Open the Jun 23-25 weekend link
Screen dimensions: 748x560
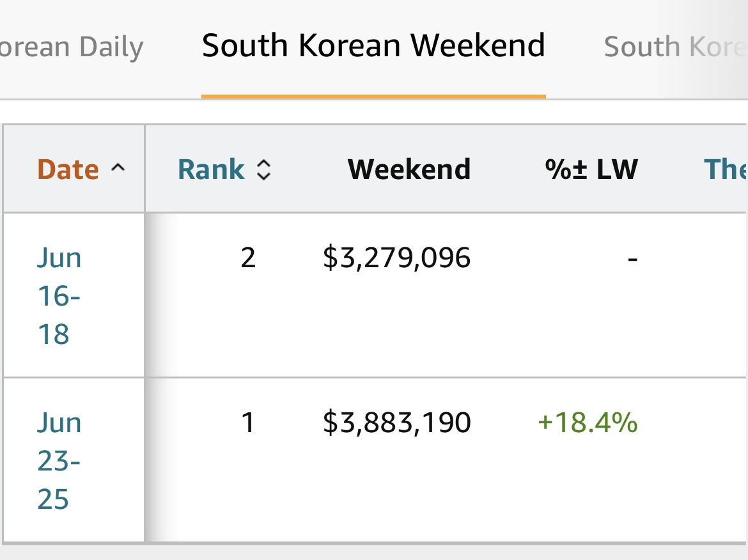click(x=59, y=460)
